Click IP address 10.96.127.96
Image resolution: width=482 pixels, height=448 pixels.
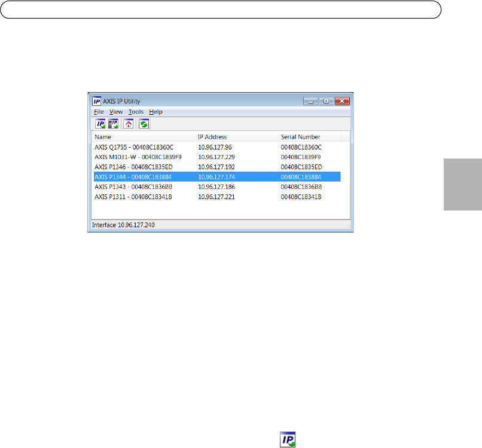[x=215, y=147]
